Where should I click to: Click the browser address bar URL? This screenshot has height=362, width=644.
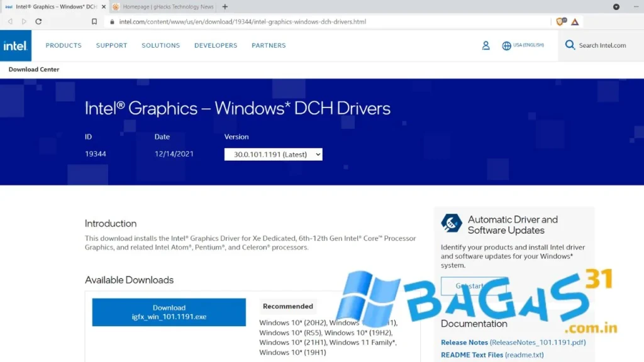pyautogui.click(x=242, y=22)
